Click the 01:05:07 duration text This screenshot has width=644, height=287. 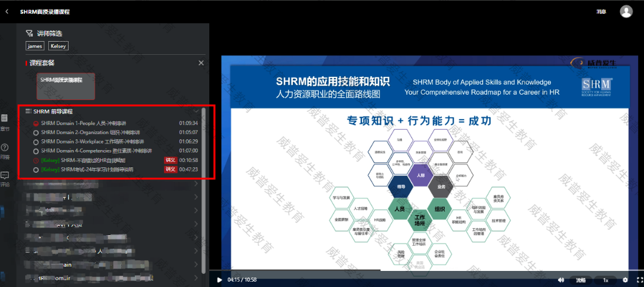coord(188,132)
